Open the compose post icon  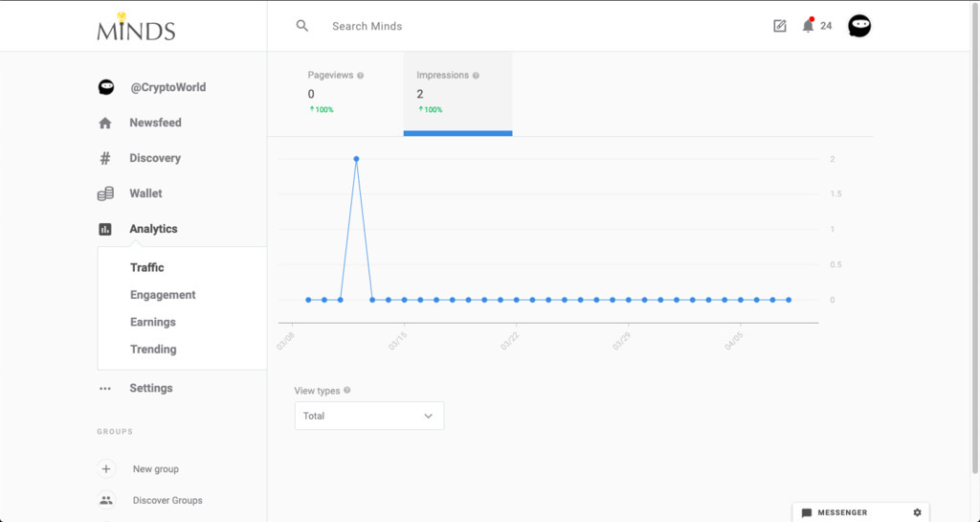[x=780, y=26]
